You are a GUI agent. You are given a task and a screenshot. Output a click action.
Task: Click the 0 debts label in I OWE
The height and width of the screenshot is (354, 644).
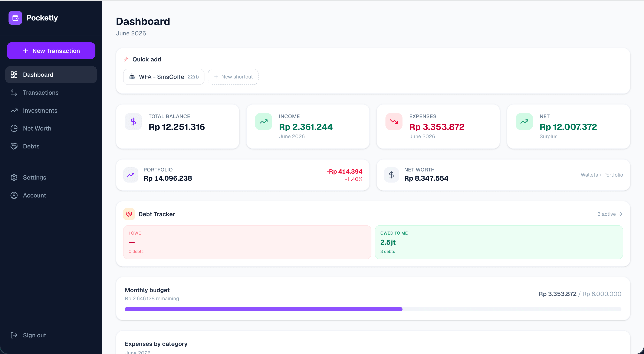[136, 251]
